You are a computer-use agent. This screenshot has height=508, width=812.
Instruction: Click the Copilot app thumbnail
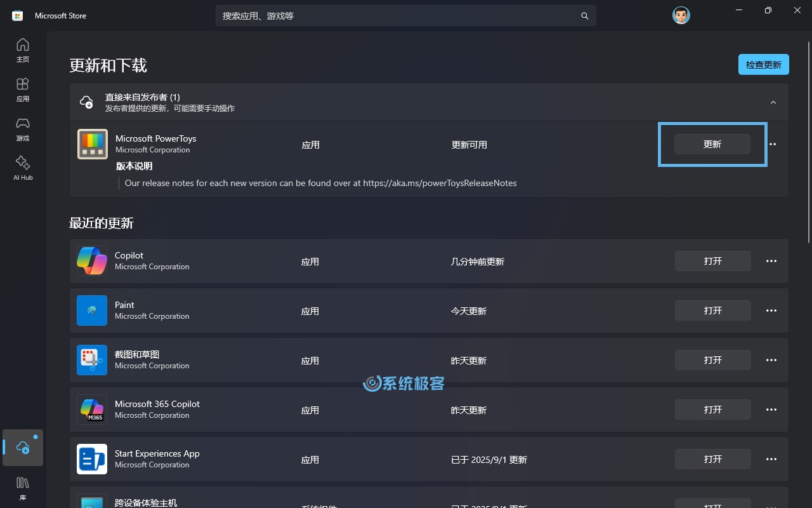pyautogui.click(x=91, y=260)
